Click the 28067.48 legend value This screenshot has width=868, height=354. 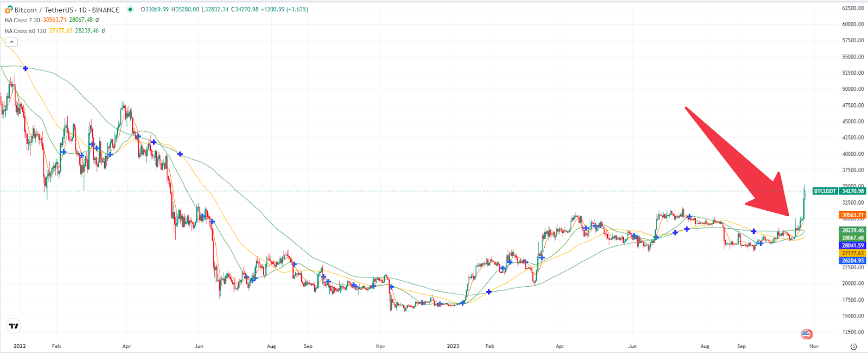click(x=81, y=20)
